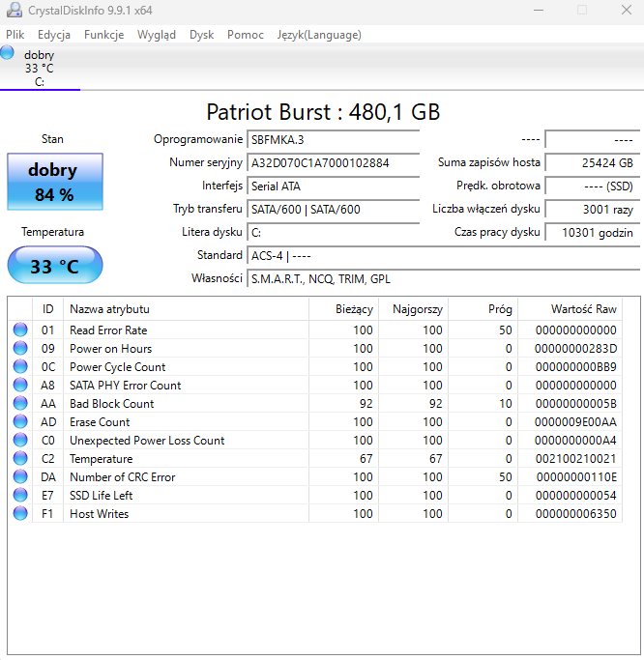Click the serial number field A32D070C1A7000102884
The height and width of the screenshot is (660, 644).
click(334, 163)
